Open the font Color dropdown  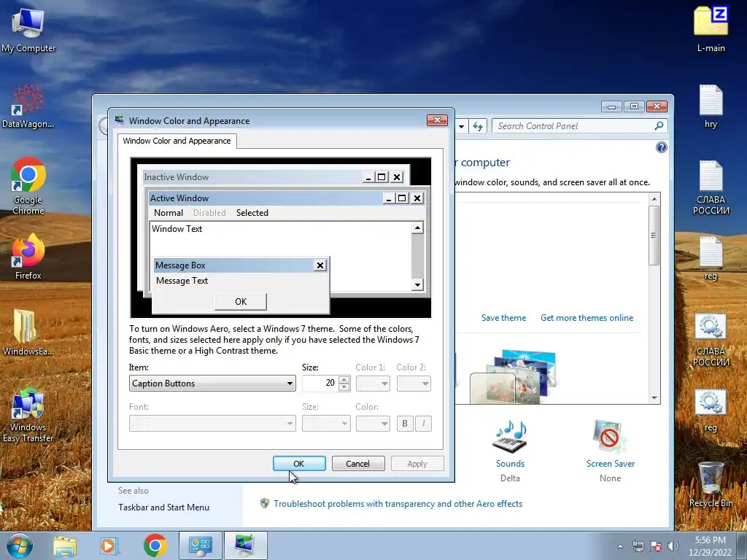click(x=373, y=424)
